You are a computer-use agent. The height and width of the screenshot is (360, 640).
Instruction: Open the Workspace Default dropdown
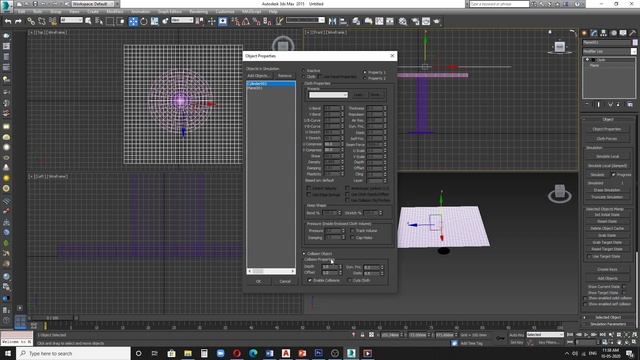click(x=93, y=4)
